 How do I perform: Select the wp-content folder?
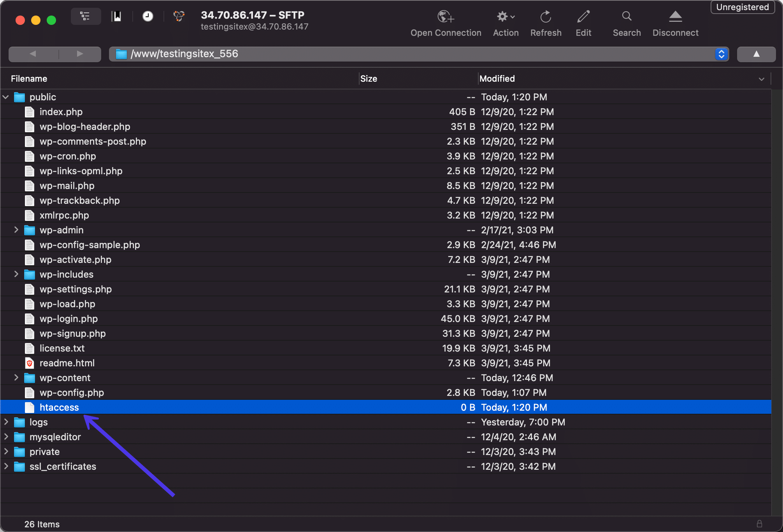(x=65, y=378)
